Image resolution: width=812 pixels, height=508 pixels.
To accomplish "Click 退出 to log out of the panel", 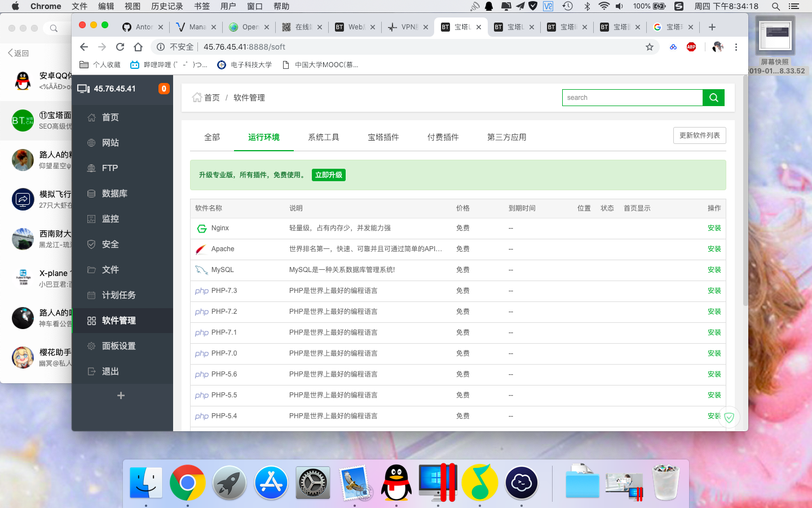I will click(122, 371).
